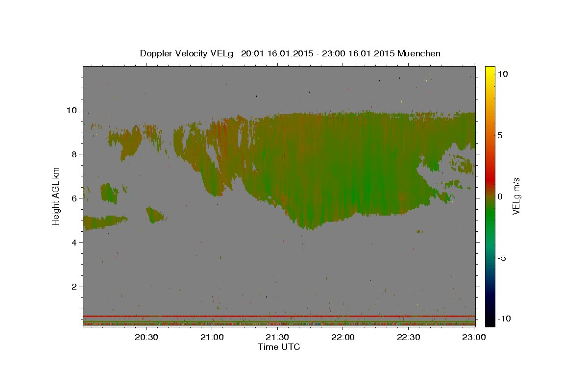This screenshot has height=392, width=588.
Task: Click the yellow top of the colorbar
Action: click(x=490, y=70)
